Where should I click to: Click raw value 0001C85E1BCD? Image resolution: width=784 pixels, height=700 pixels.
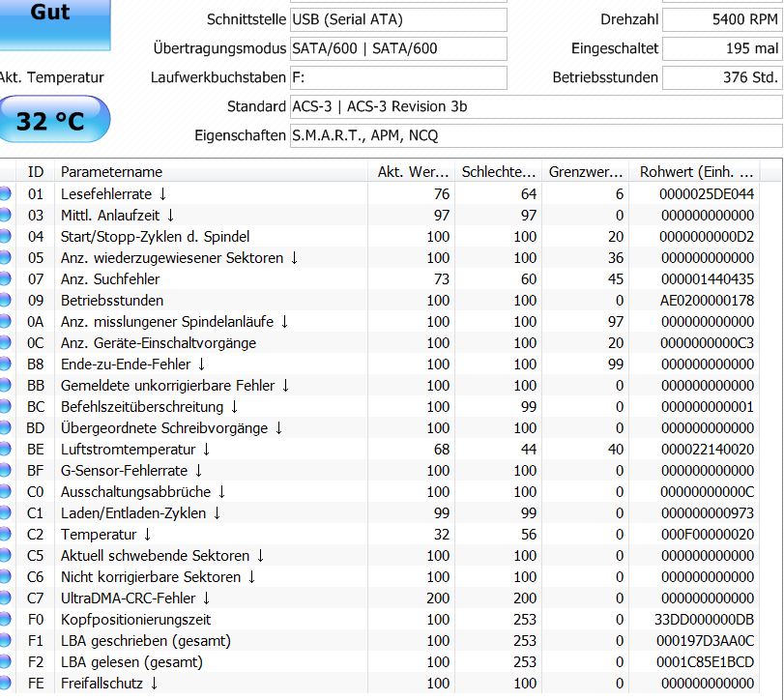click(x=706, y=662)
